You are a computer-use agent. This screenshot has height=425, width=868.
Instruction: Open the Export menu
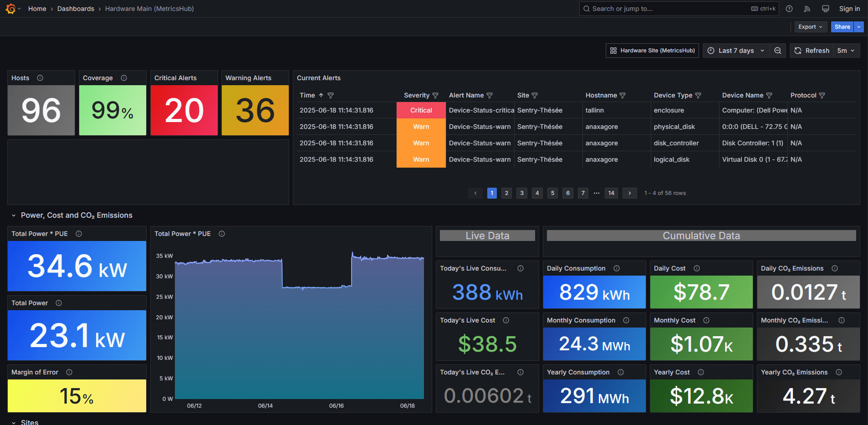tap(810, 26)
